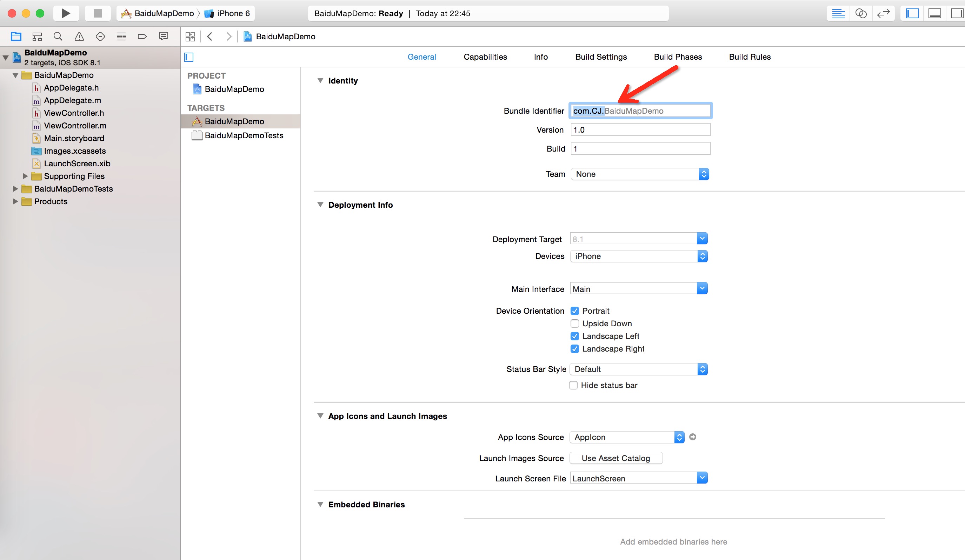Click the Bundle Identifier field

pos(640,111)
